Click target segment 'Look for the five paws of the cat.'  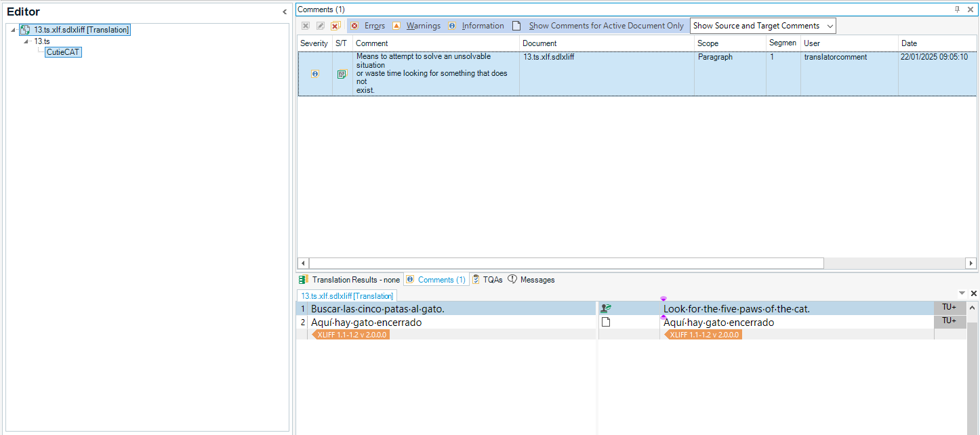click(x=737, y=309)
